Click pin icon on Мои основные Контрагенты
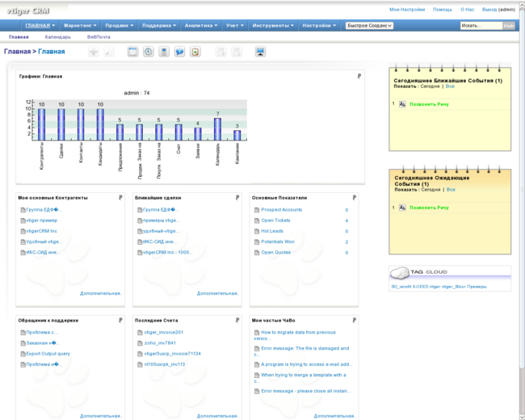This screenshot has width=525, height=420. 120,198
